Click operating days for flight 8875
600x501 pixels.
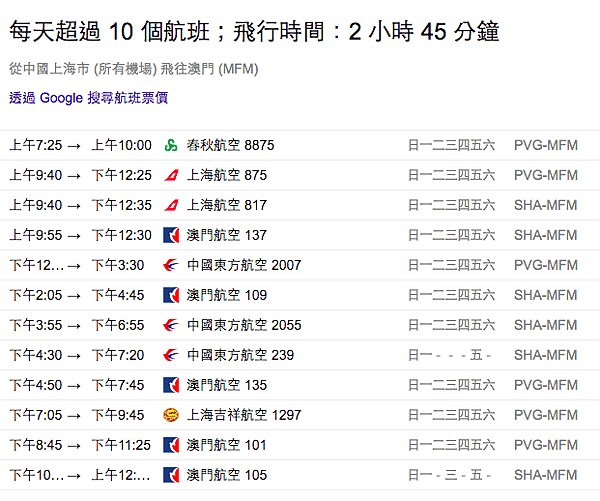click(452, 145)
